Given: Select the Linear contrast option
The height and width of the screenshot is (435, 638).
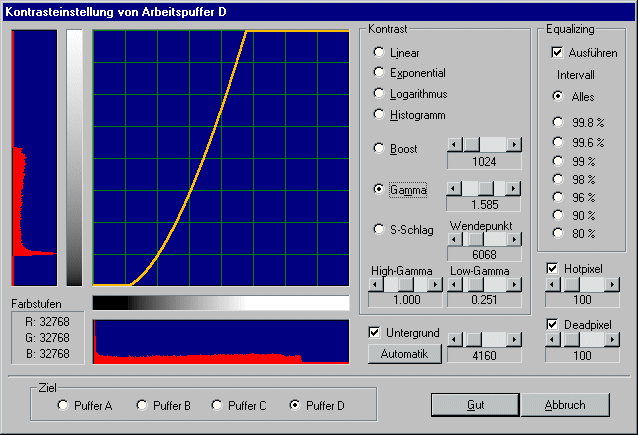Looking at the screenshot, I should (379, 52).
